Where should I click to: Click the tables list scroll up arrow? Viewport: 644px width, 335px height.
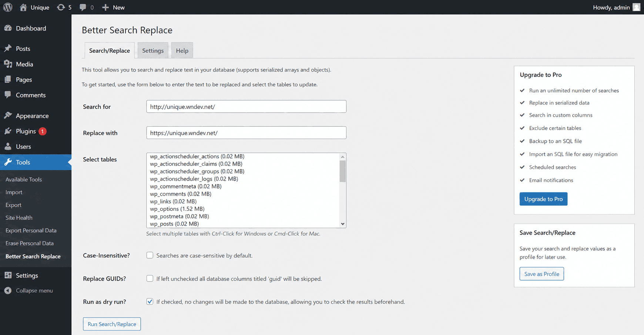pos(343,157)
